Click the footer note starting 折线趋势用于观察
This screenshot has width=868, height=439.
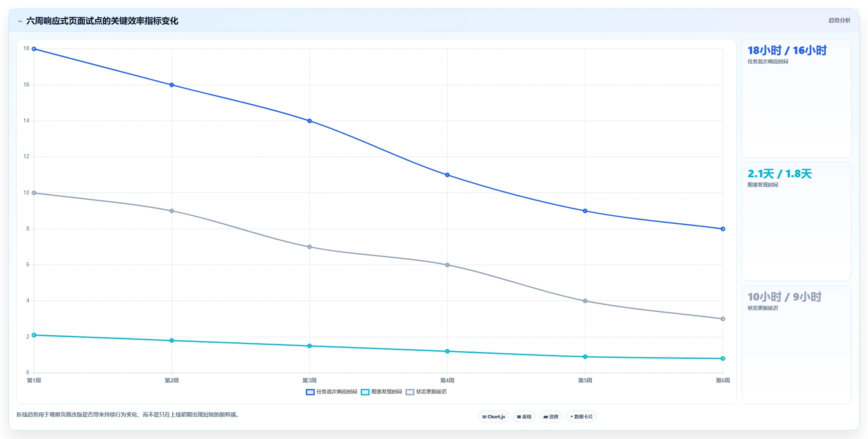(x=128, y=415)
